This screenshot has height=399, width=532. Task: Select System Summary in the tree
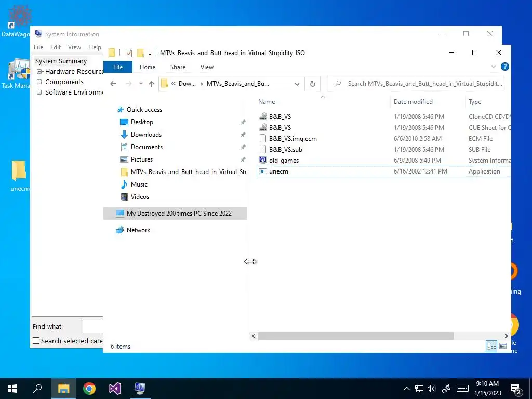[x=61, y=61]
